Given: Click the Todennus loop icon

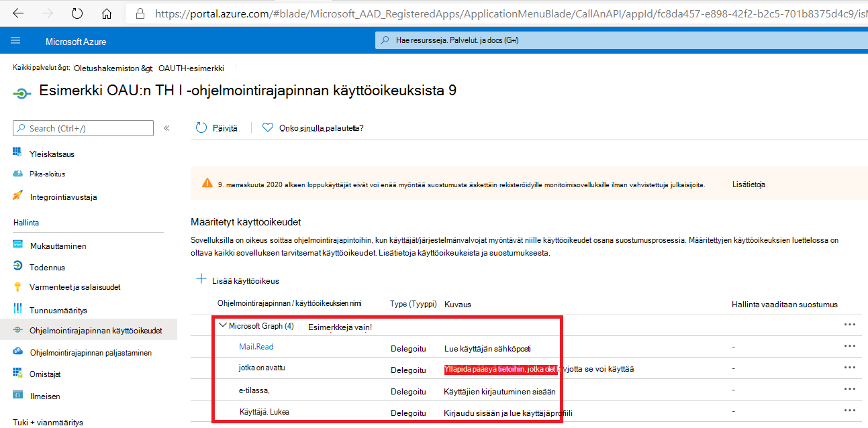Looking at the screenshot, I should click(x=17, y=267).
